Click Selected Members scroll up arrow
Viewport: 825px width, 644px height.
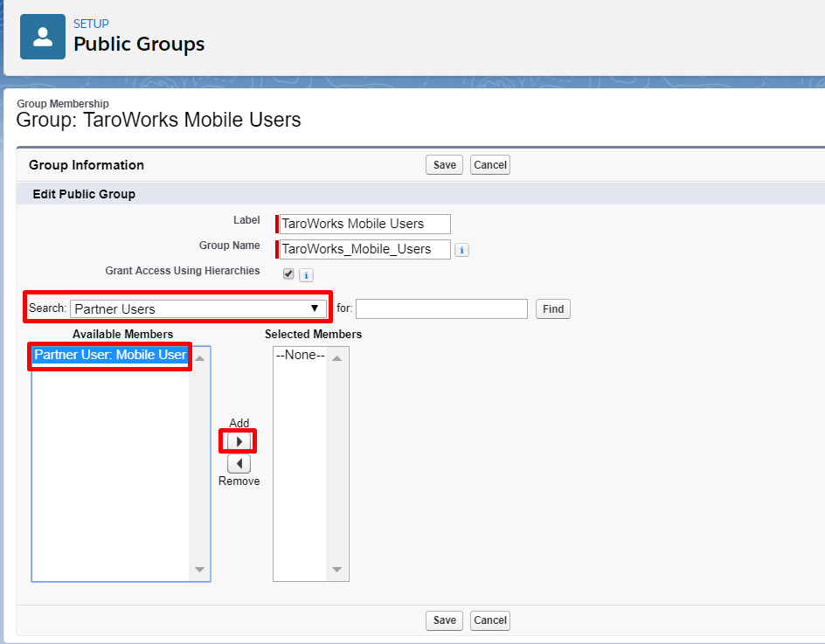click(x=337, y=358)
